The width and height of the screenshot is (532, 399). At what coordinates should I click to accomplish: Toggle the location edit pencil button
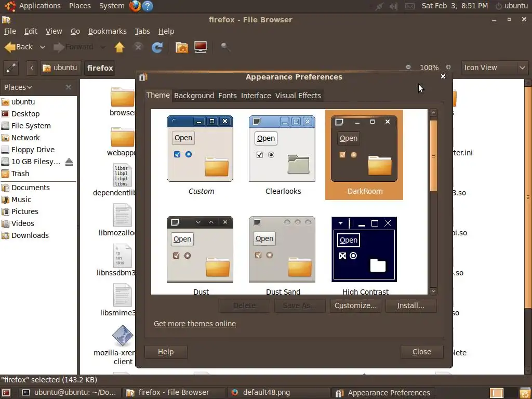[x=11, y=68]
